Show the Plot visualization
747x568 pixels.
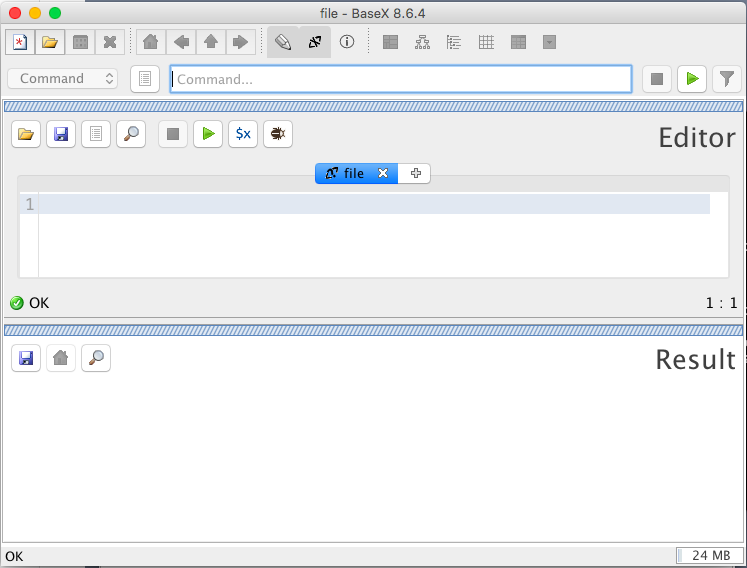click(x=486, y=42)
